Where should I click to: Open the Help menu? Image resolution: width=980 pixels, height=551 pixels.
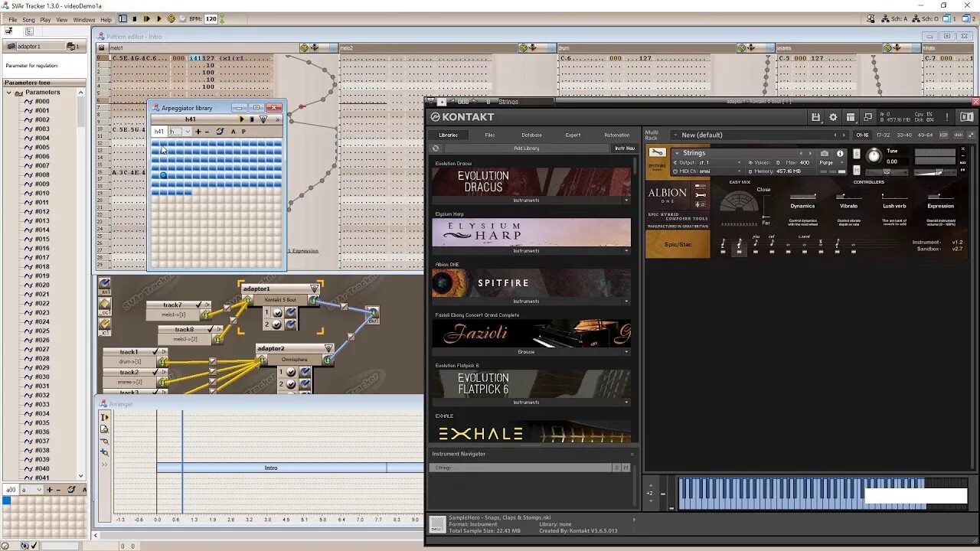(106, 20)
